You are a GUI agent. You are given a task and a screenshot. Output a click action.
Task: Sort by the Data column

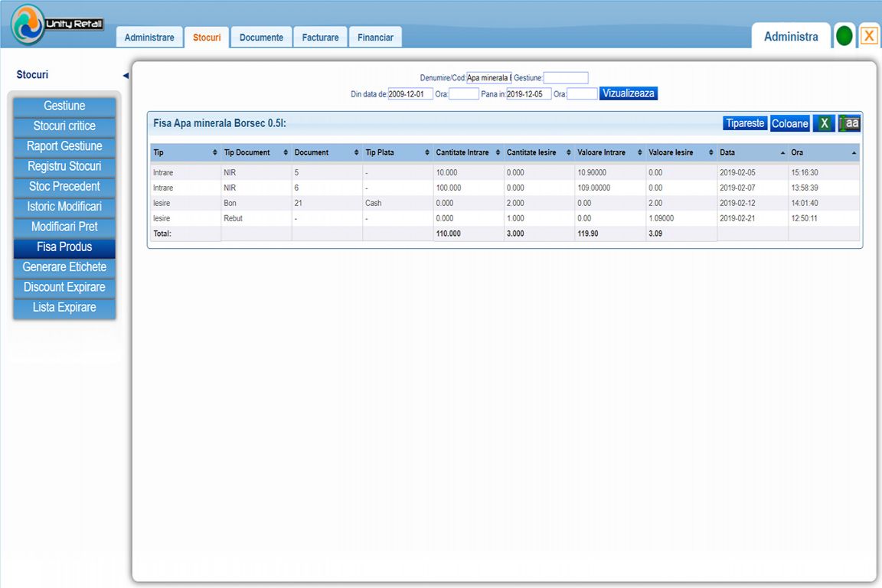[752, 152]
